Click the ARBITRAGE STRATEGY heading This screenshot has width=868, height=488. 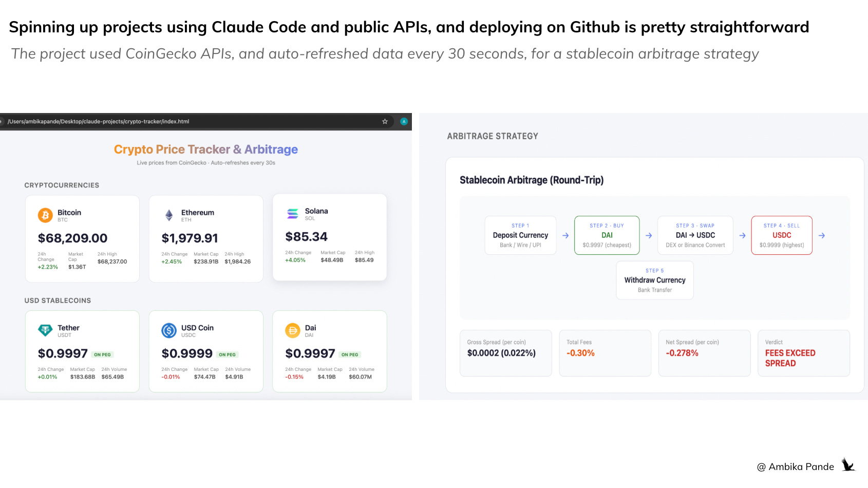pyautogui.click(x=493, y=136)
